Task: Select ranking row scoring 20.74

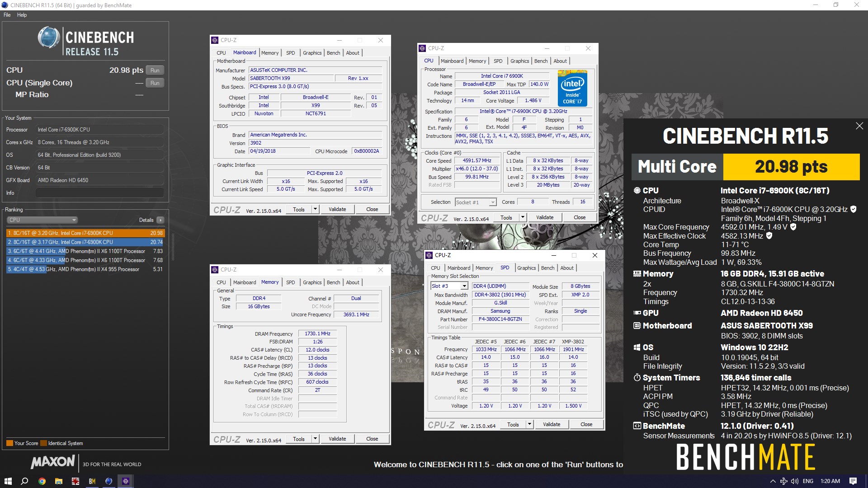Action: [85, 242]
